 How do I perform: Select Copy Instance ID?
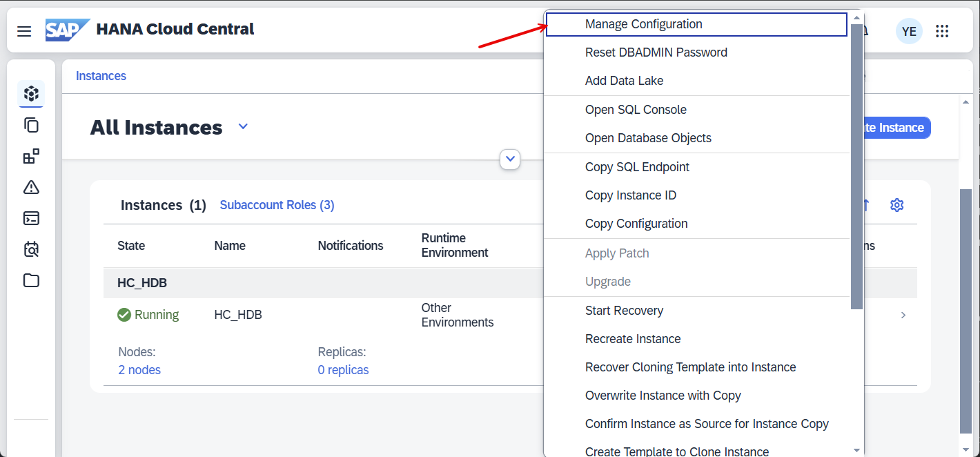696,195
